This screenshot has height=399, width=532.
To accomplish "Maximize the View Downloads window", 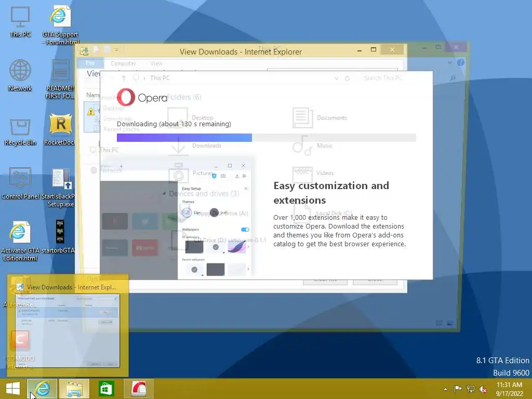I will 374,49.
